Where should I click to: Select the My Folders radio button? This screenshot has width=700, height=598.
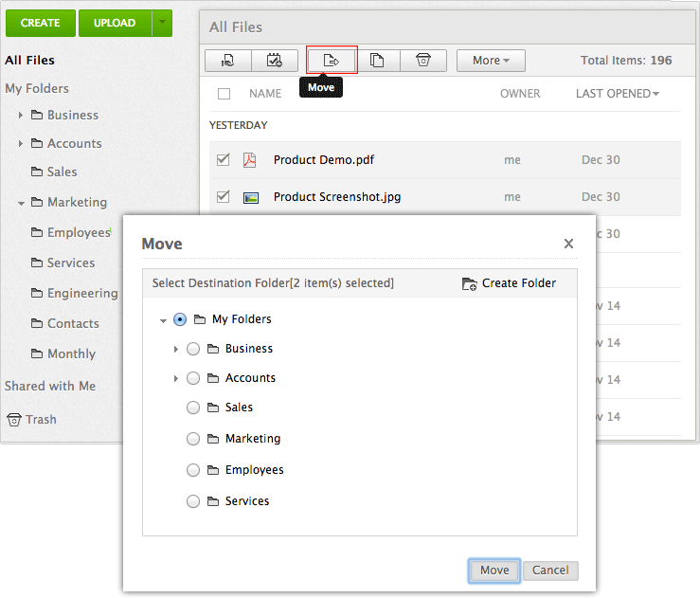point(180,319)
